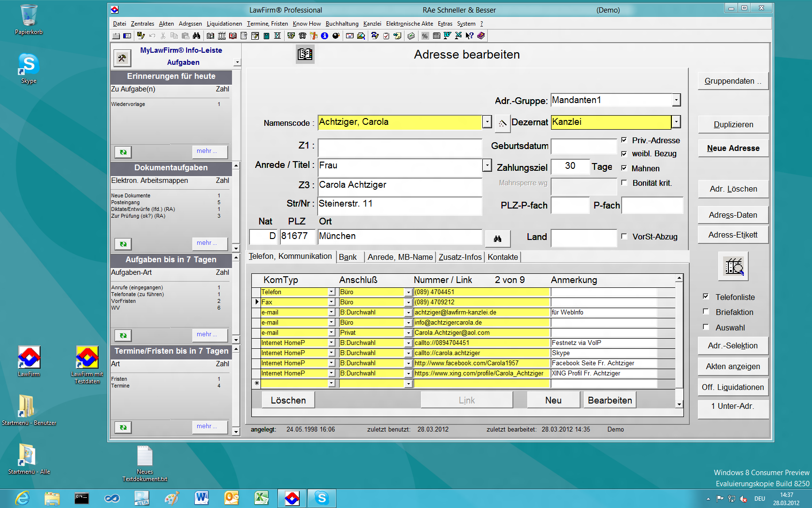Viewport: 812px width, 508px height.
Task: Enable the Bonität krit. checkbox
Action: pos(624,183)
